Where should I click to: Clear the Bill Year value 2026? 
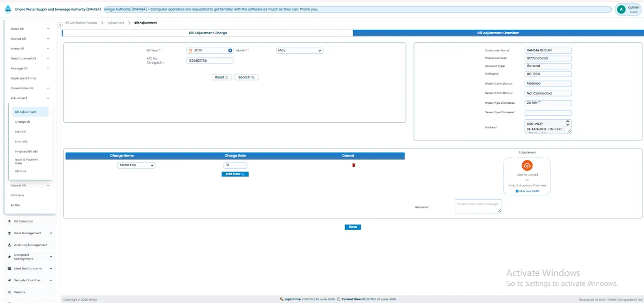pyautogui.click(x=230, y=50)
